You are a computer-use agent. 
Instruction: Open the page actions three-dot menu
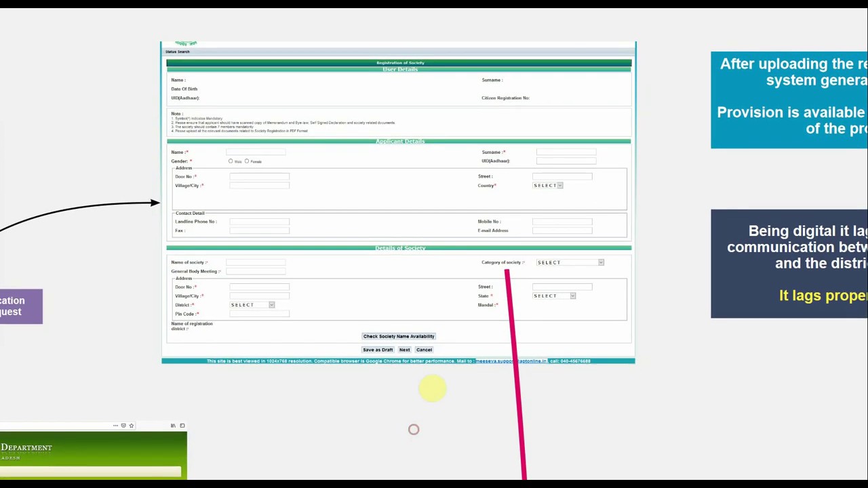click(115, 426)
